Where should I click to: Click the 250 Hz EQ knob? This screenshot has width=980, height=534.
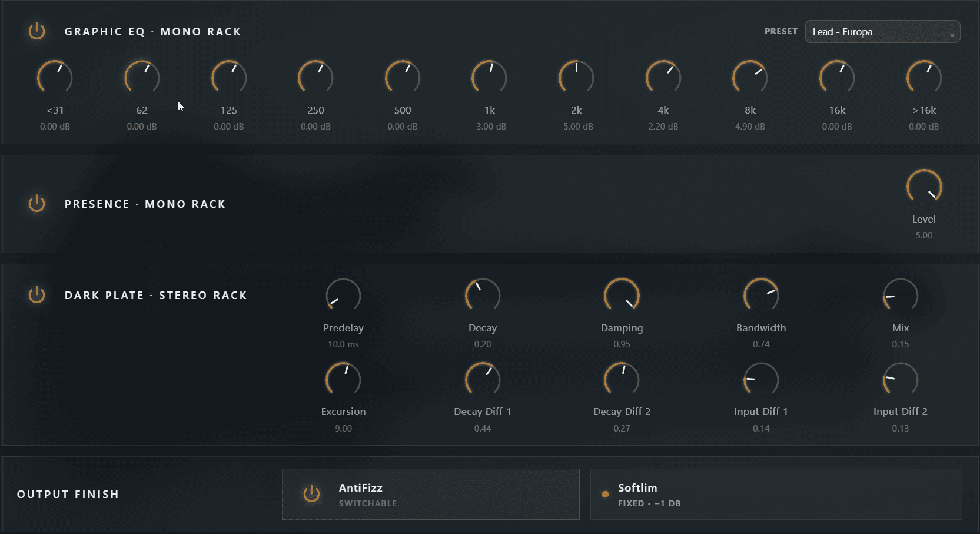pyautogui.click(x=315, y=78)
